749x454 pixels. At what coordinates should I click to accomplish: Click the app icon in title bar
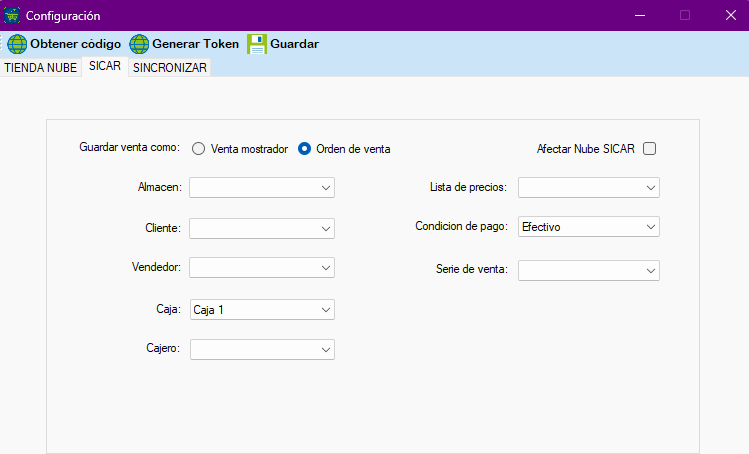(12, 15)
